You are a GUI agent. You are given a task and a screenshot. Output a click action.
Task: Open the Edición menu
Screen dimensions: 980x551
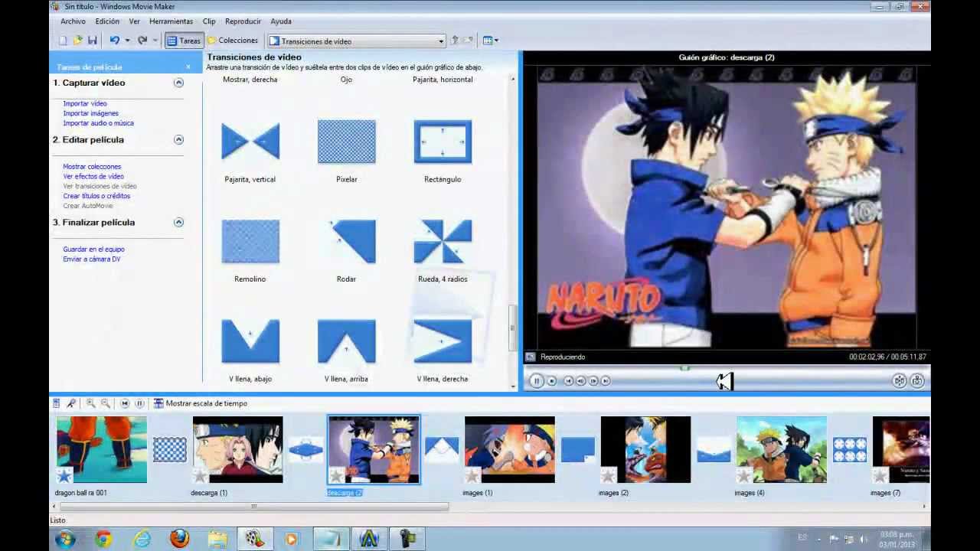click(107, 21)
